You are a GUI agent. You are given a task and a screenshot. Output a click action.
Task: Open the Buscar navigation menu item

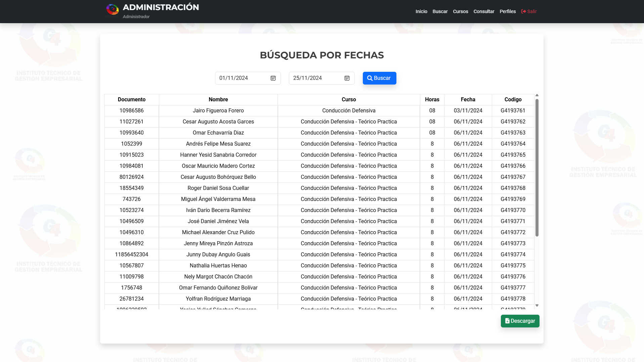[440, 11]
